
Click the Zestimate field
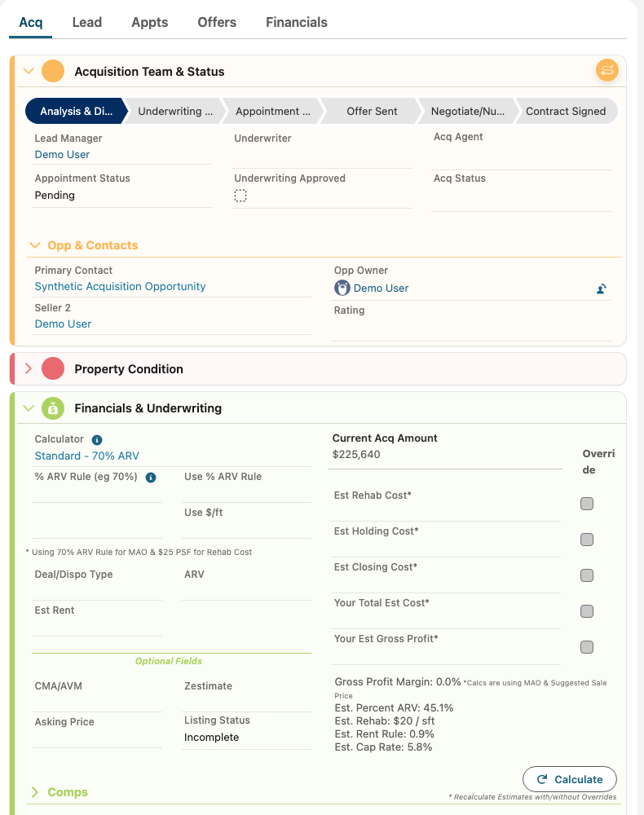[246, 695]
